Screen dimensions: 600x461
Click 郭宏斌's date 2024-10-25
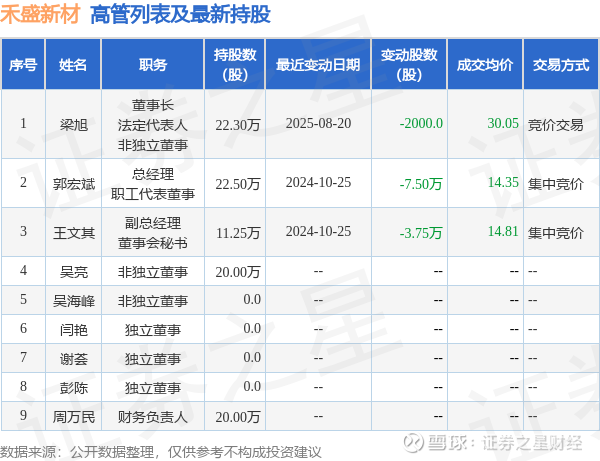pyautogui.click(x=318, y=182)
